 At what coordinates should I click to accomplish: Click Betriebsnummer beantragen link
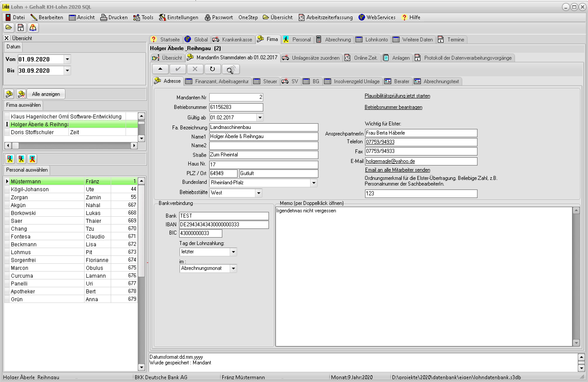coord(393,107)
